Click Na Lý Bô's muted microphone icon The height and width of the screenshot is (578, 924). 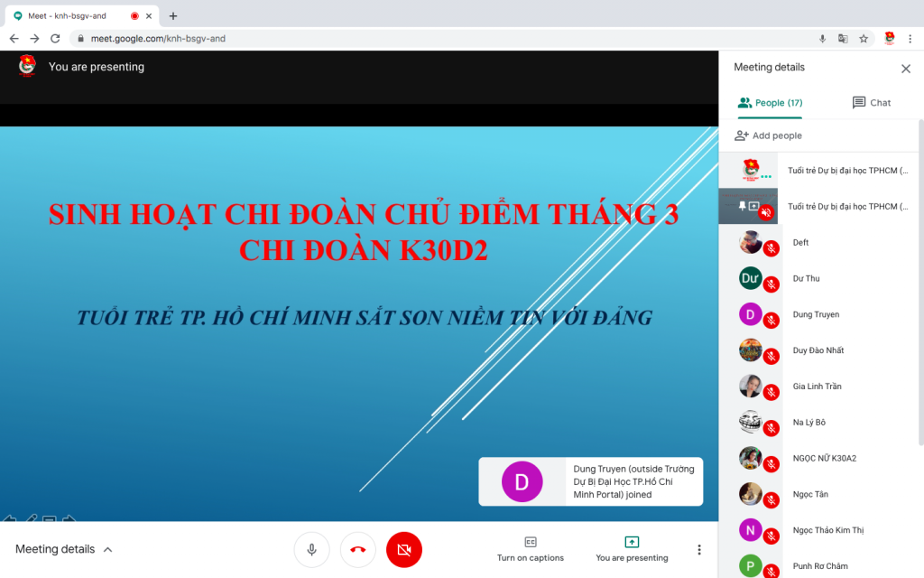(x=772, y=429)
